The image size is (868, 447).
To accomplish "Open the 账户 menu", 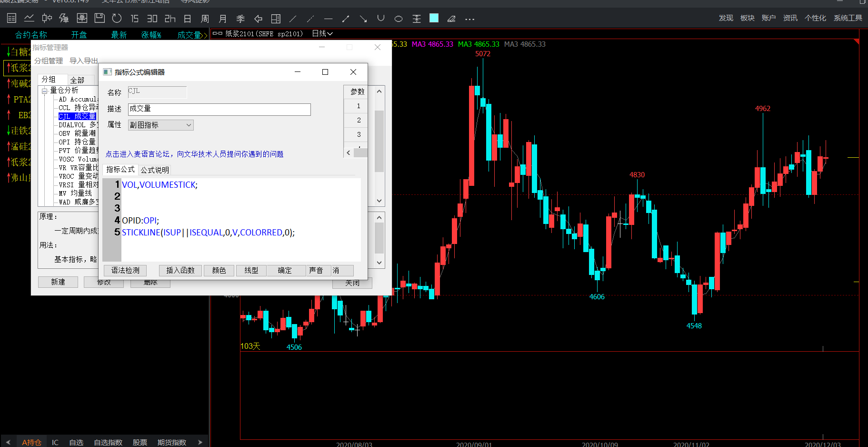I will tap(768, 18).
